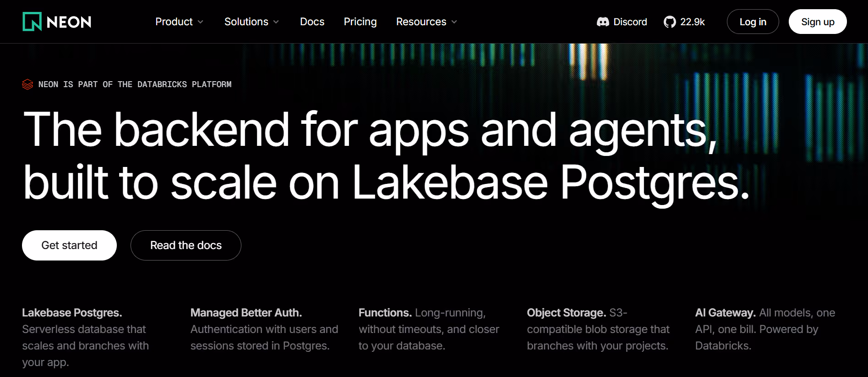This screenshot has width=868, height=377.
Task: Click the 22.9k GitHub stars count
Action: tap(693, 22)
